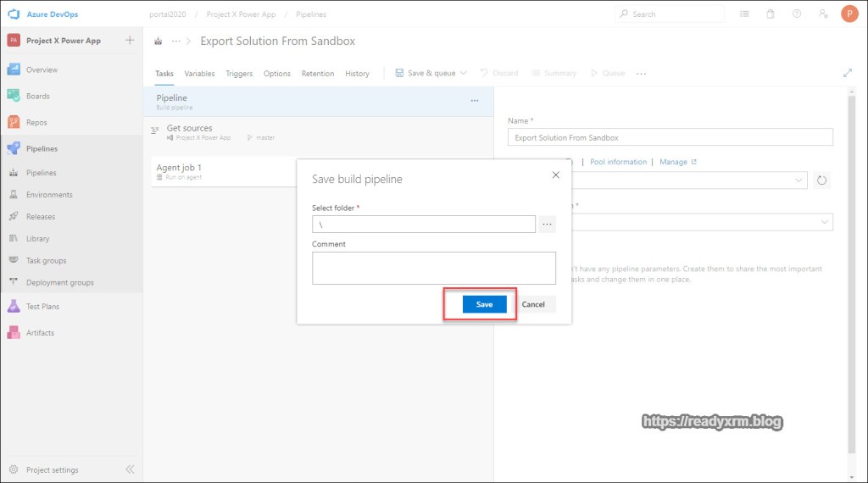Open Test Plans in the sidebar
868x483 pixels.
coord(42,307)
